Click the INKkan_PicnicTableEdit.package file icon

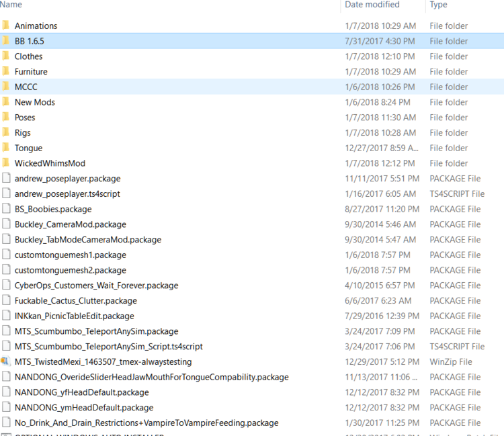6,316
